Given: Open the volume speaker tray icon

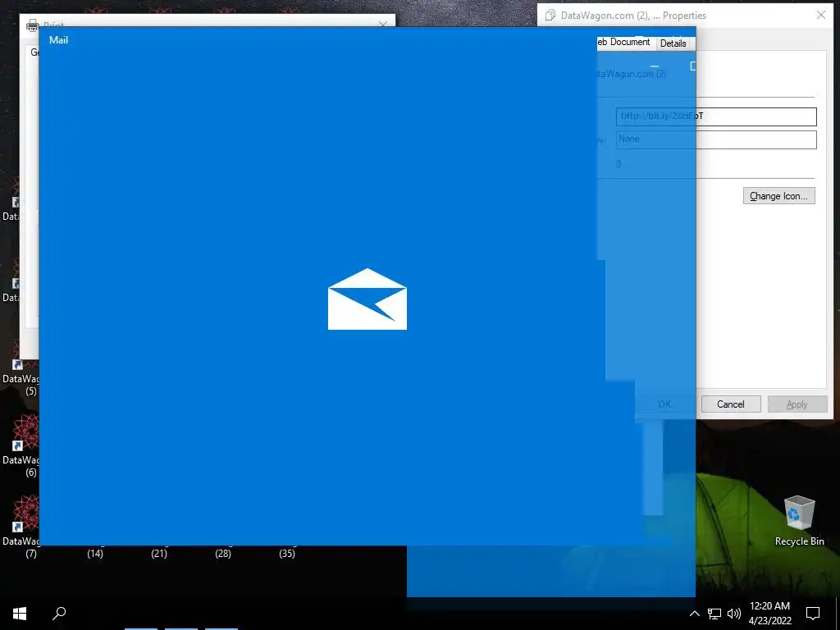Looking at the screenshot, I should pos(734,614).
